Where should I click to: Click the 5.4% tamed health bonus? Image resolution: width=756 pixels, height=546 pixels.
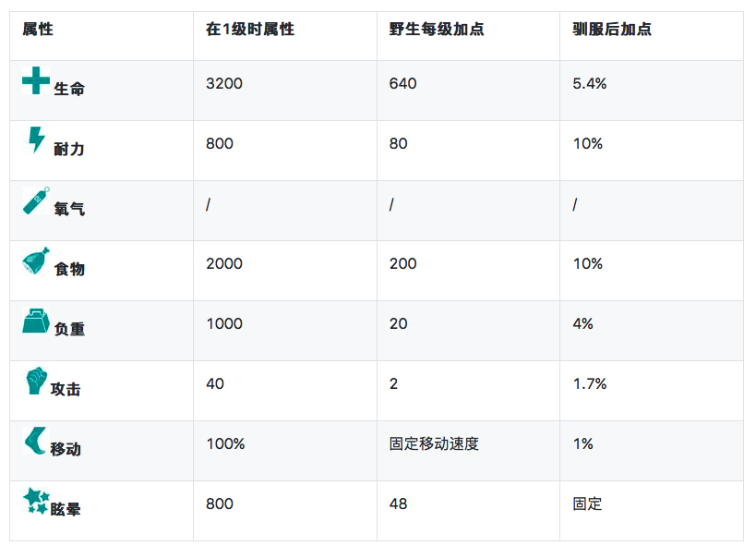[x=590, y=84]
